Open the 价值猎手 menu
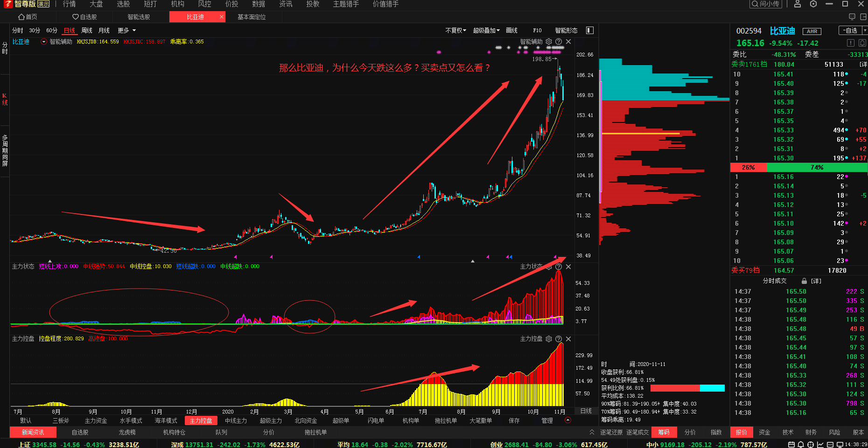The image size is (868, 448). pos(385,4)
